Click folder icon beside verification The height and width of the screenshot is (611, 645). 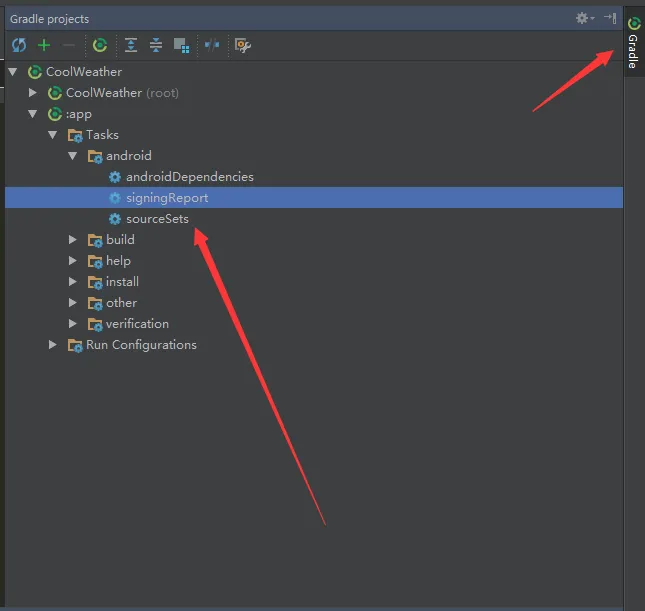95,324
